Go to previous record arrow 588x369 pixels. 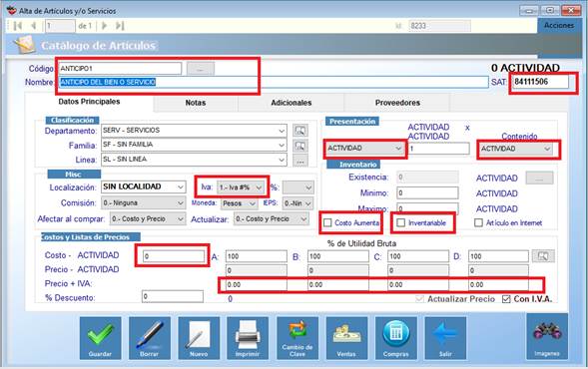tap(33, 26)
